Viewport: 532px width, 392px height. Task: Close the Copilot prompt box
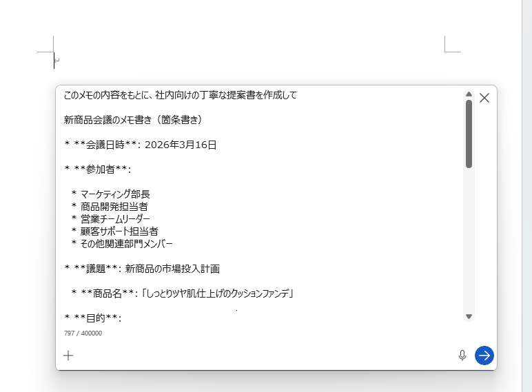point(484,98)
